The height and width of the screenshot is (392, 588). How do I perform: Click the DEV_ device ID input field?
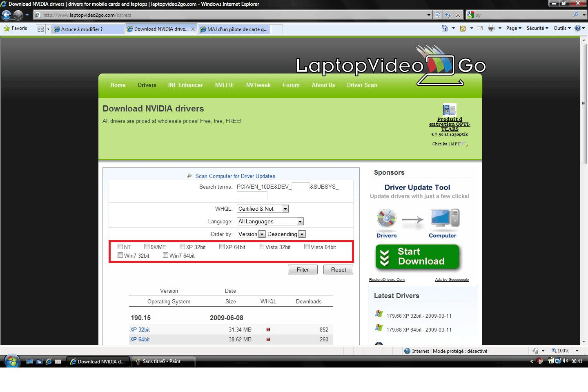coord(301,187)
